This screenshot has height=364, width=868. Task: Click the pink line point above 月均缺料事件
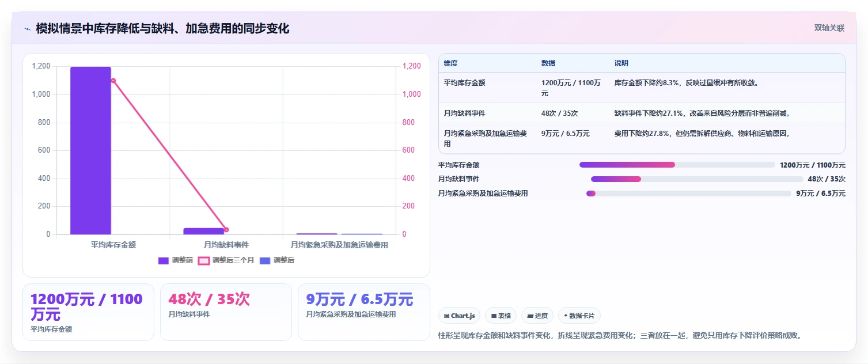pyautogui.click(x=226, y=230)
